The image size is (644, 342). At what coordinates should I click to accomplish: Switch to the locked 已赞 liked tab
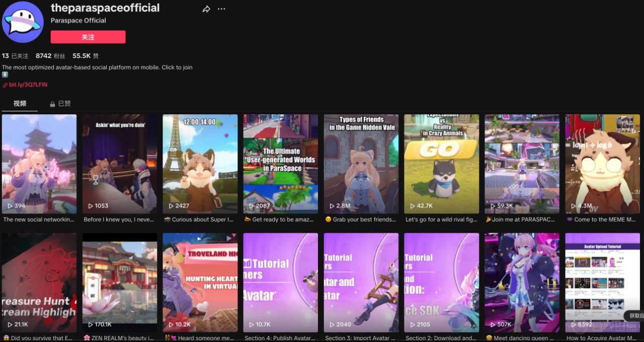coord(60,104)
